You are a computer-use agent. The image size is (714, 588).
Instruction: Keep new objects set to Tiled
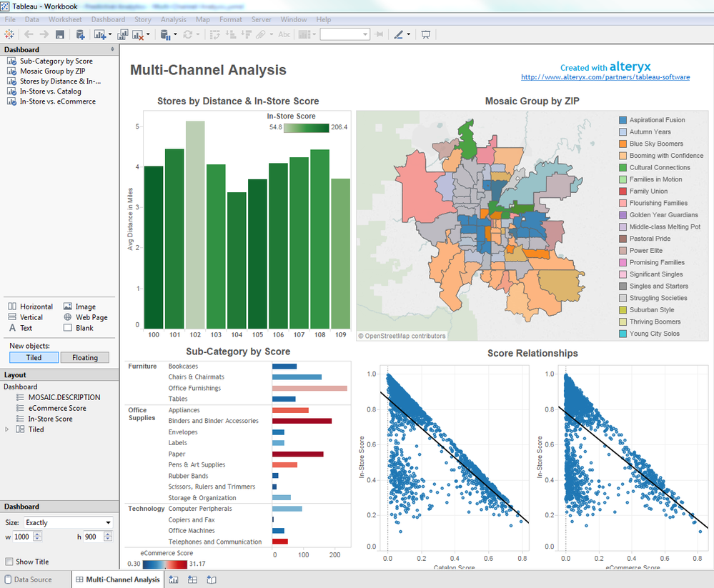(x=33, y=357)
